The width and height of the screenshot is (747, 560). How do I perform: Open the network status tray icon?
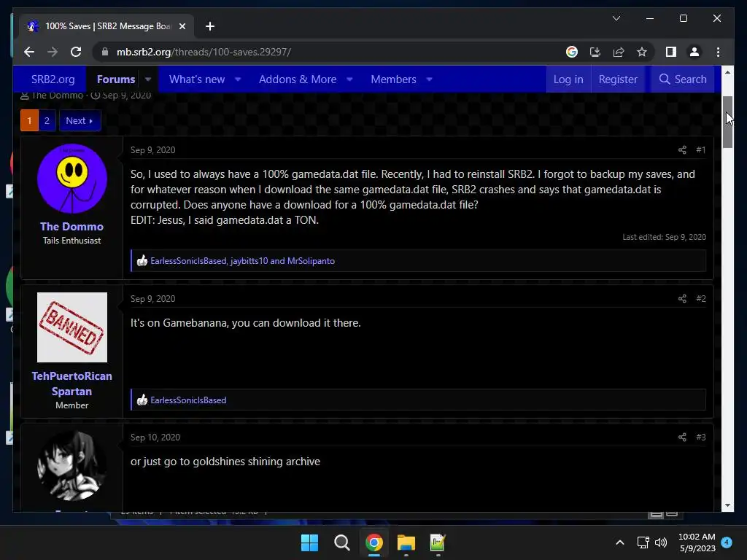643,542
